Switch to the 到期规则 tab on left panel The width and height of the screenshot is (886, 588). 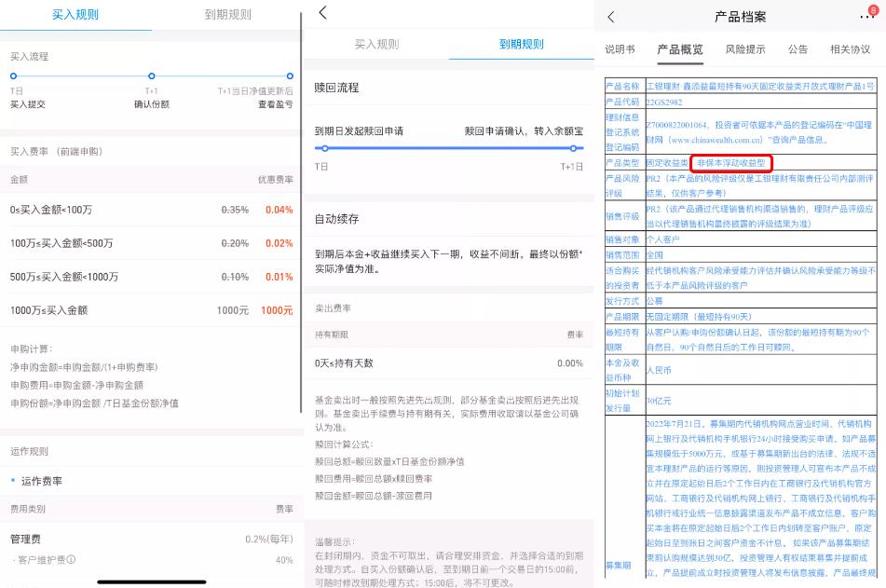click(227, 15)
